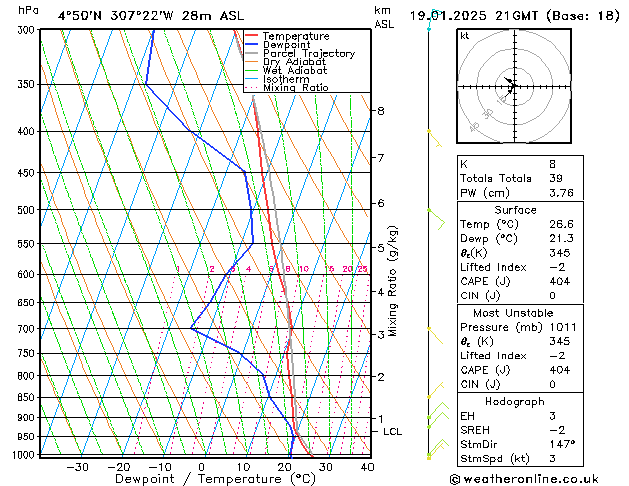Click the K index value 8
Viewport: 629px width, 486px height.
coord(552,164)
